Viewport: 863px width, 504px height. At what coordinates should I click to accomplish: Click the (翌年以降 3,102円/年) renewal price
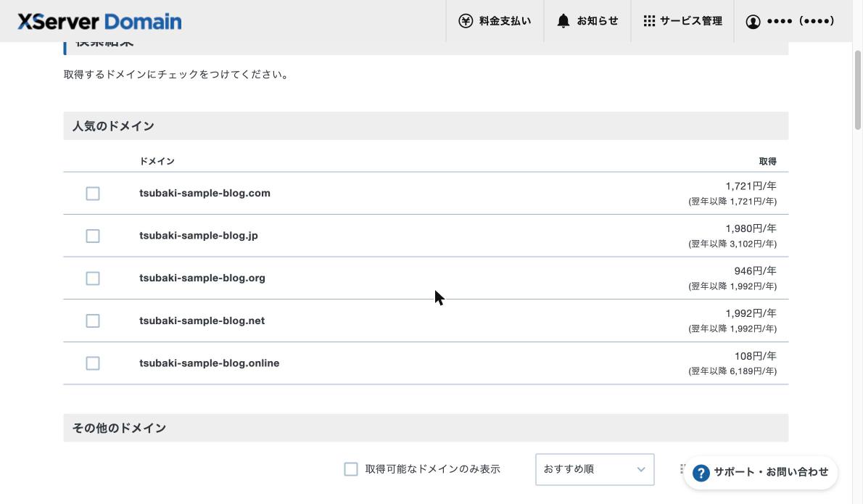732,244
